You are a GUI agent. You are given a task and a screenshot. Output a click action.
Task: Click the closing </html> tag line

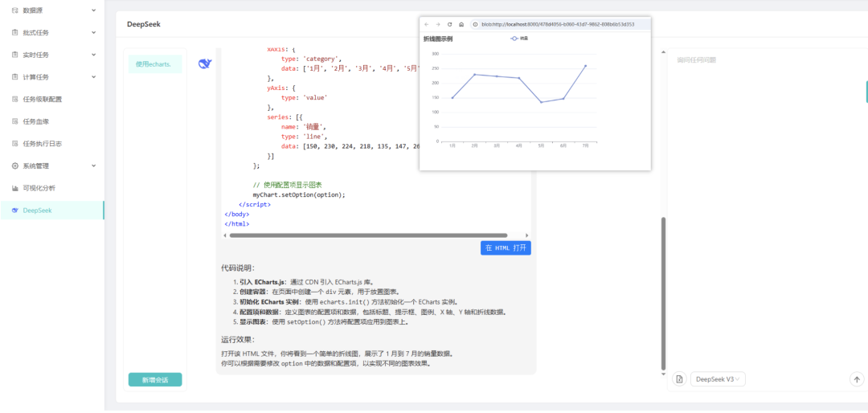[237, 224]
